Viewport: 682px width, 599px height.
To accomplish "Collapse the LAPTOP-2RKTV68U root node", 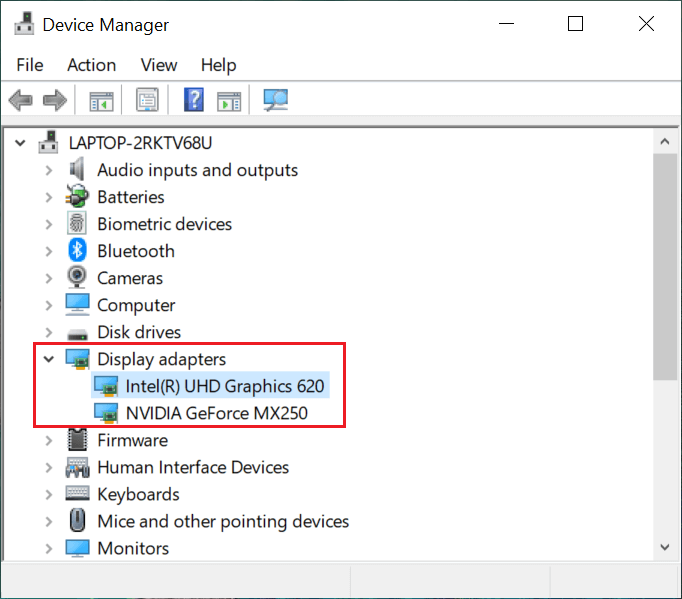I will pyautogui.click(x=20, y=143).
